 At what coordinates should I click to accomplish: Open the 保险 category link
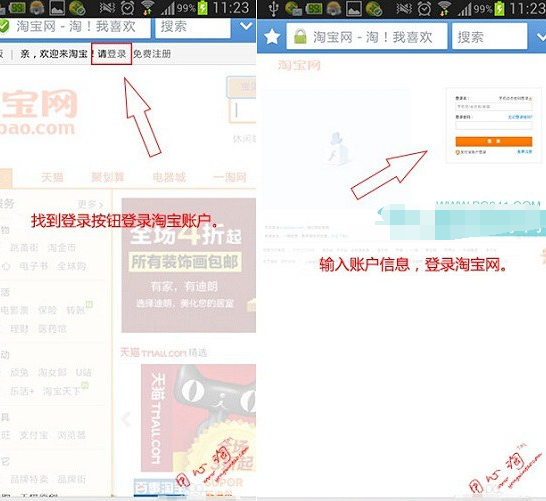[47, 310]
